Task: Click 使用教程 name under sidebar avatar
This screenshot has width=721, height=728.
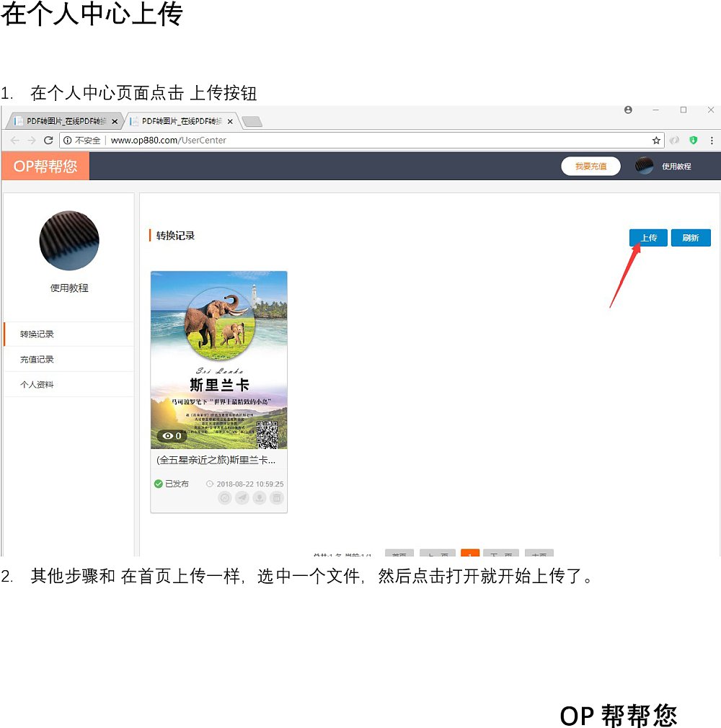Action: 69,288
